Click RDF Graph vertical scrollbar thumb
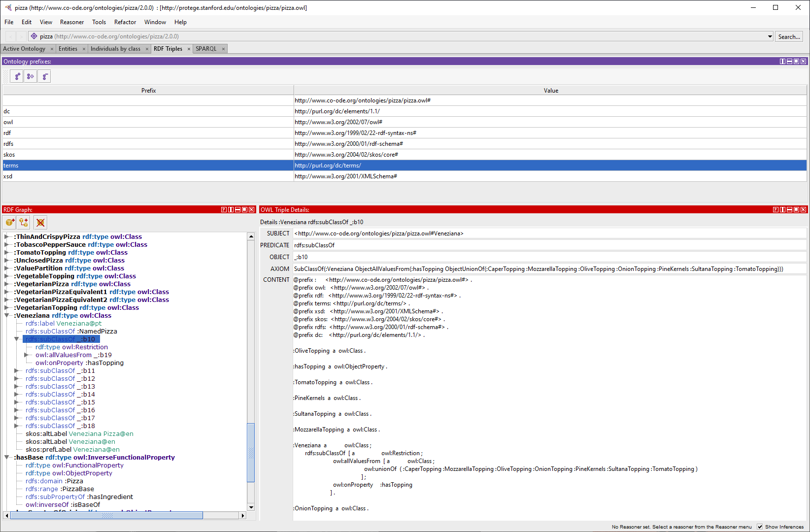Screen dimensions: 810x532 (251, 452)
